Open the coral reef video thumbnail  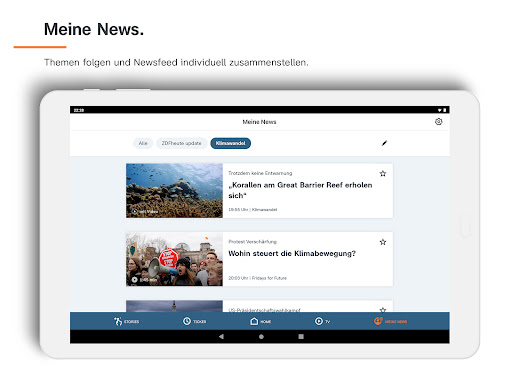pyautogui.click(x=174, y=191)
